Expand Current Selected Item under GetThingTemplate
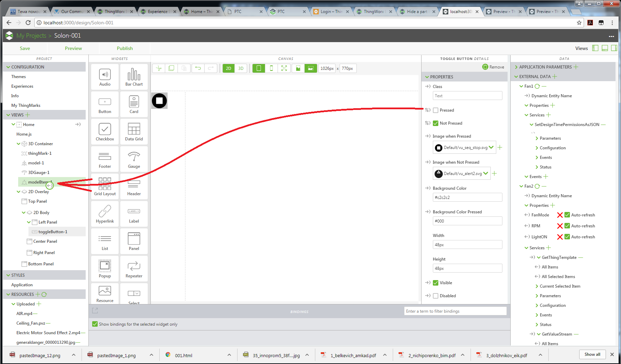Screen dimensions: 621x364 point(537,286)
